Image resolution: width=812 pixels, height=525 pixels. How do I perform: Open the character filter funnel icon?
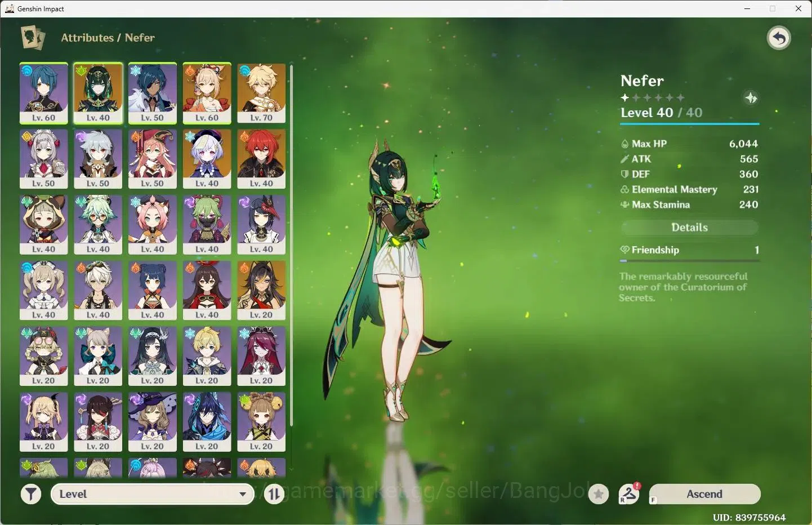(31, 495)
